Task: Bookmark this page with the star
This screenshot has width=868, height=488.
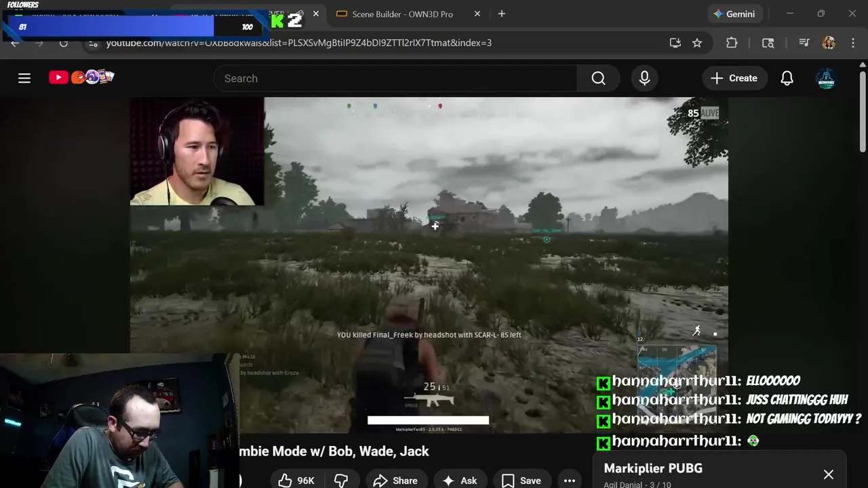Action: pyautogui.click(x=697, y=43)
